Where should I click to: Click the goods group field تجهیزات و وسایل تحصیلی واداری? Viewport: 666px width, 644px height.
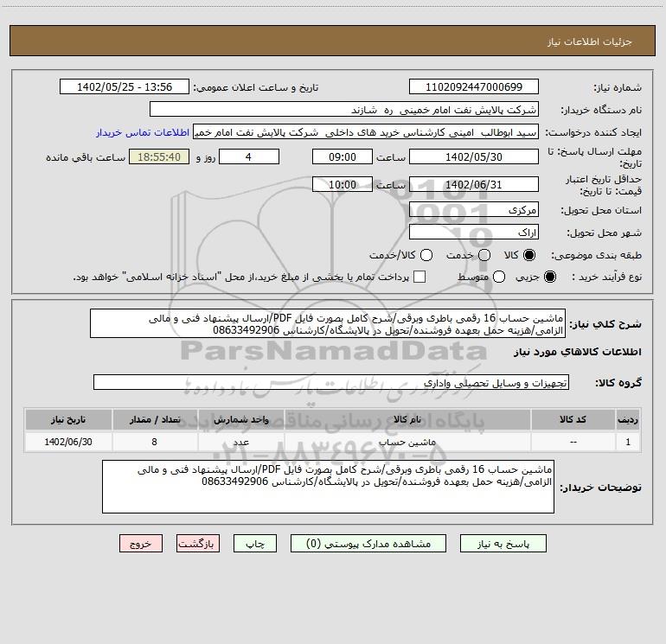(331, 382)
